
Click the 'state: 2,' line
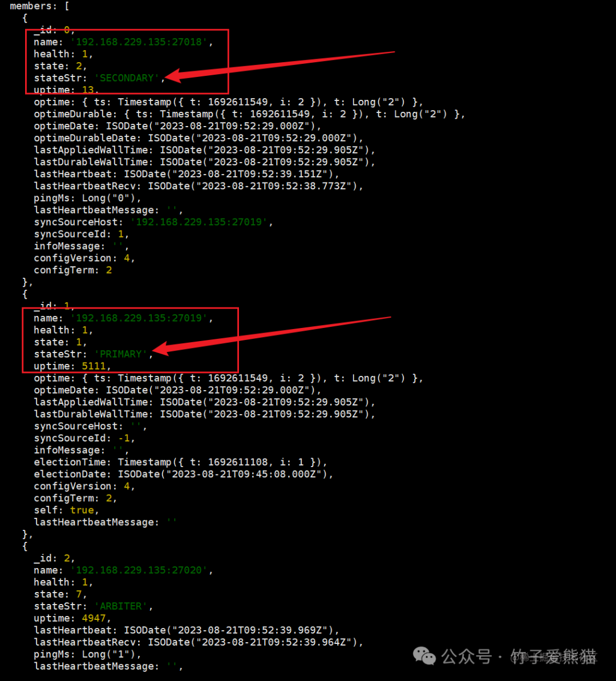pyautogui.click(x=60, y=66)
